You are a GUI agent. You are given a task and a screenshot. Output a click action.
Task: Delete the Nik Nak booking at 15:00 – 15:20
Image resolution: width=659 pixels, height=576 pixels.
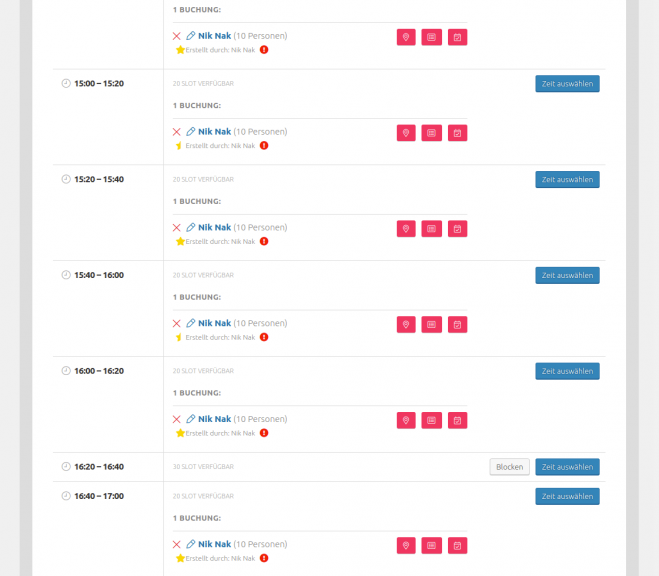pyautogui.click(x=177, y=132)
